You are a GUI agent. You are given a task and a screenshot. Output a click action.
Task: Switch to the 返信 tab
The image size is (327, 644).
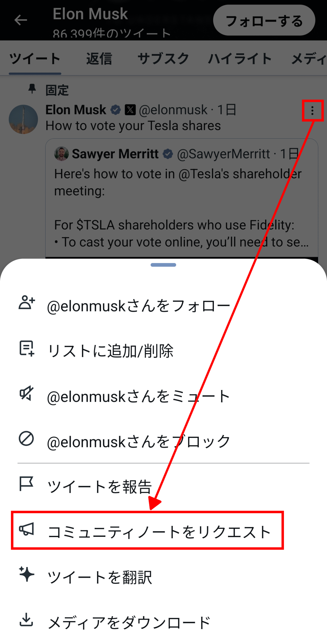[99, 59]
